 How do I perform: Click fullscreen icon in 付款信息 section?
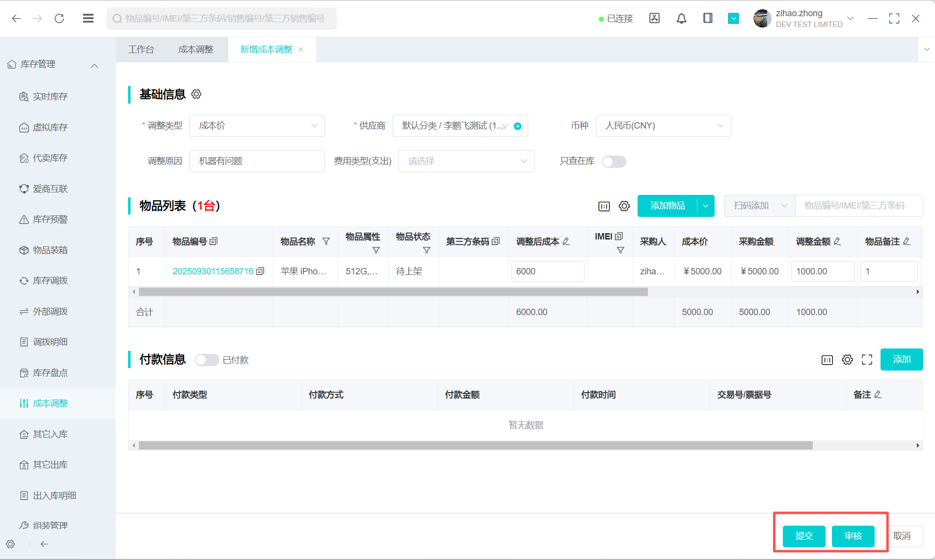(867, 360)
